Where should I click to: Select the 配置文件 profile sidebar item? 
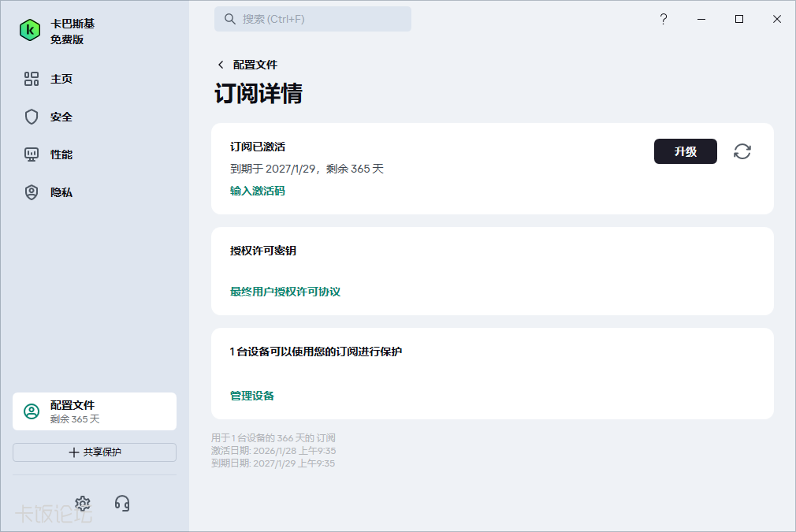95,411
